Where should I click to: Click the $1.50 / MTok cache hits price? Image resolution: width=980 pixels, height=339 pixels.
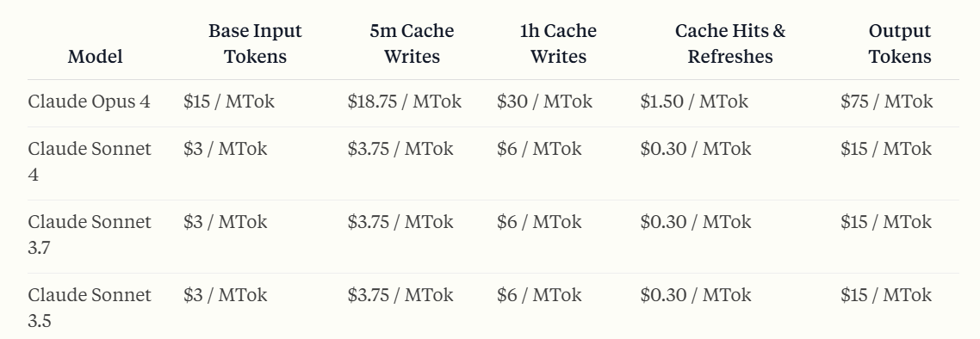(694, 102)
